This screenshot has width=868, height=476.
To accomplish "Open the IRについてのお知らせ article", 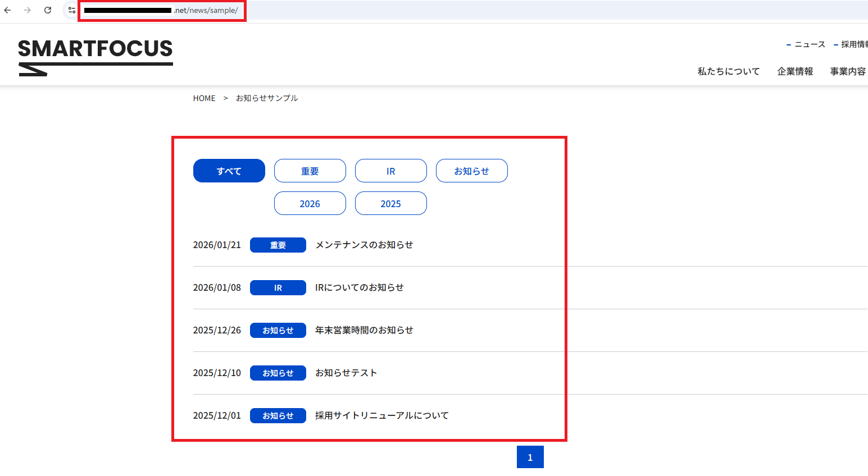I will 359,287.
